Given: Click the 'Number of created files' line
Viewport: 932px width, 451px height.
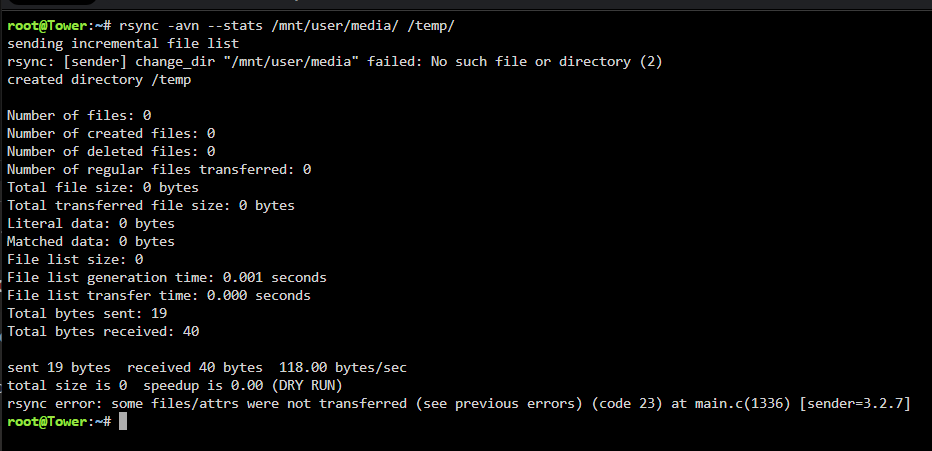Looking at the screenshot, I should (x=111, y=133).
